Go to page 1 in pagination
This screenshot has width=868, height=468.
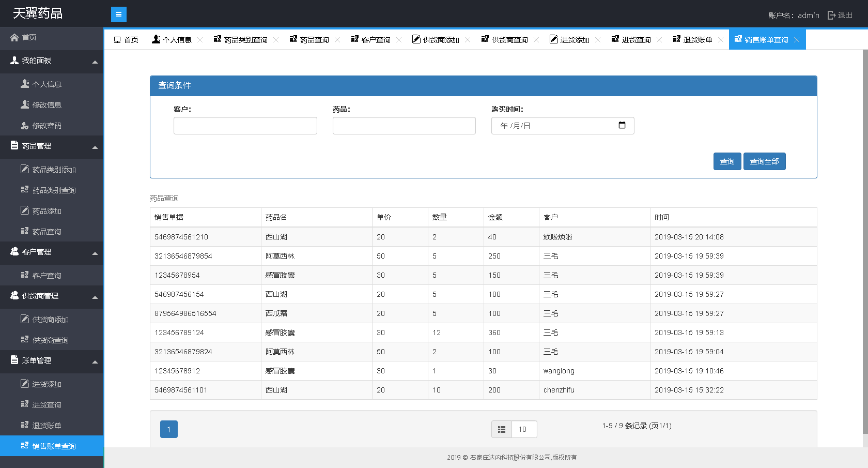169,429
